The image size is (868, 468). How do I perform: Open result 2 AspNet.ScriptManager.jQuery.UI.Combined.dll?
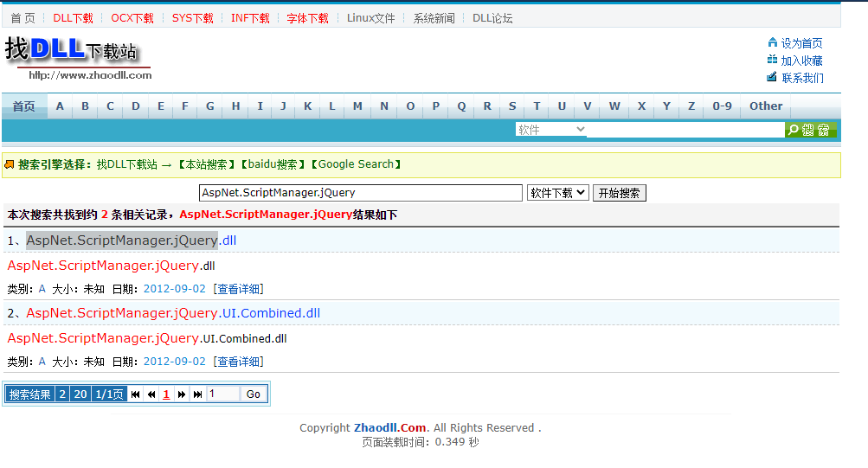173,313
